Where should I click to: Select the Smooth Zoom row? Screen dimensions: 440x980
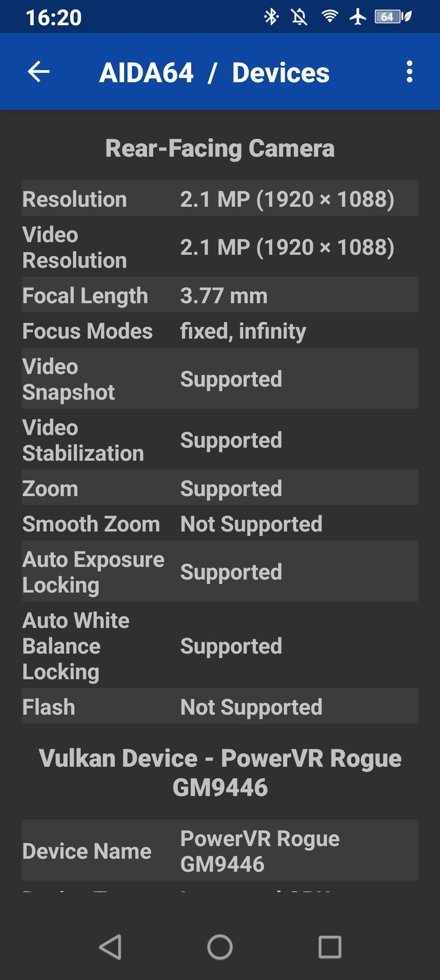point(220,523)
